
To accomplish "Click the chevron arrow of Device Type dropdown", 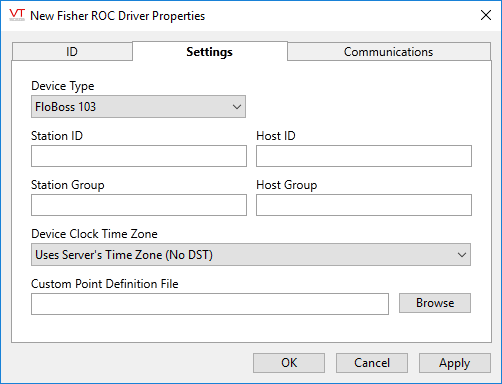I will 237,107.
